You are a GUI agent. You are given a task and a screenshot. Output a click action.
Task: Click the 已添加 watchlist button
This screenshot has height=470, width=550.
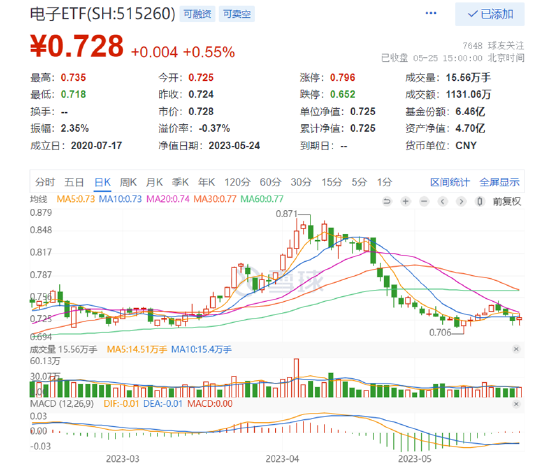coord(490,14)
